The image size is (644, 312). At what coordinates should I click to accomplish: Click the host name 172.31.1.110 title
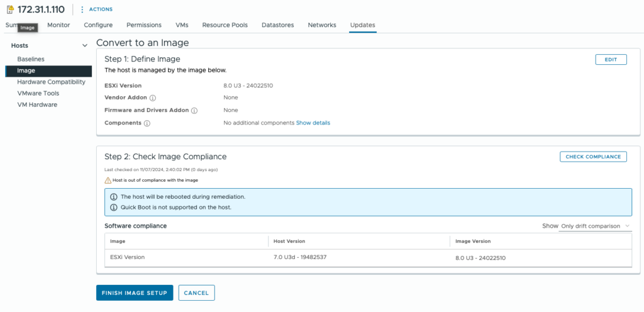[x=41, y=9]
